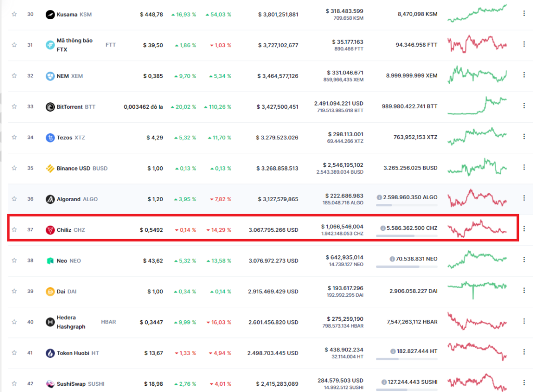The height and width of the screenshot is (392, 533).
Task: Open the Algorand ALGO coin page
Action: click(x=77, y=199)
